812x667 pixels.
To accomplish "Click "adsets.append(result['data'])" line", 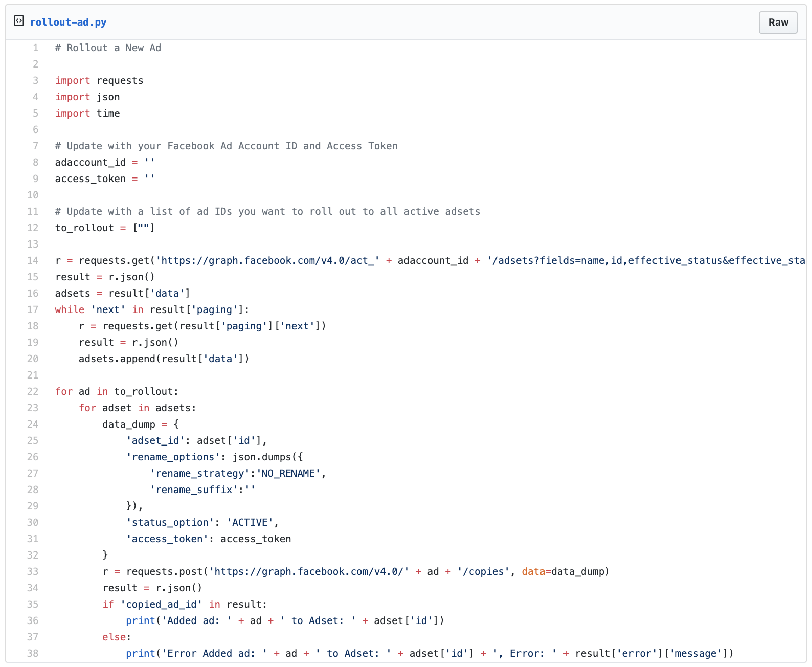I will [x=164, y=359].
